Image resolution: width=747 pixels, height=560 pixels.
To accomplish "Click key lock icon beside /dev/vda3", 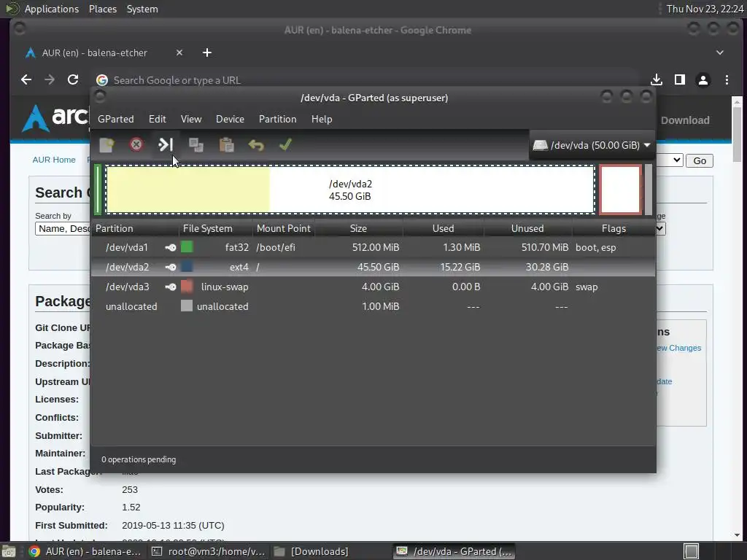I will 171,287.
